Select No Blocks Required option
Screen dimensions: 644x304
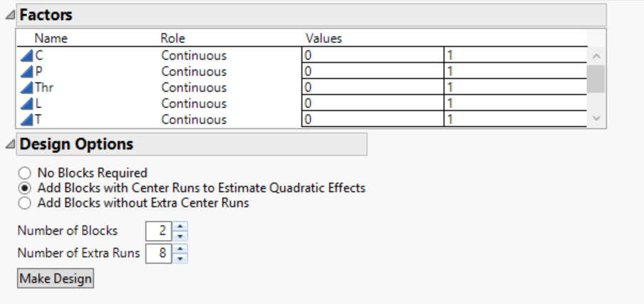(25, 173)
